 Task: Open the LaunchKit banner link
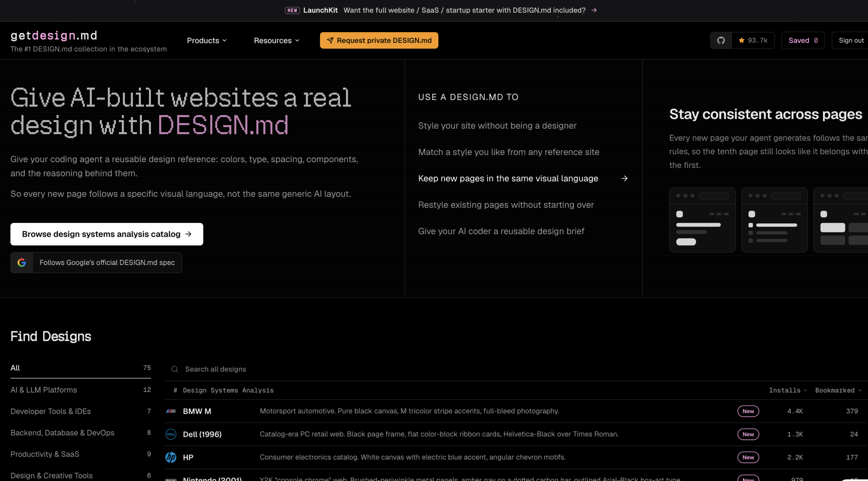coord(441,10)
